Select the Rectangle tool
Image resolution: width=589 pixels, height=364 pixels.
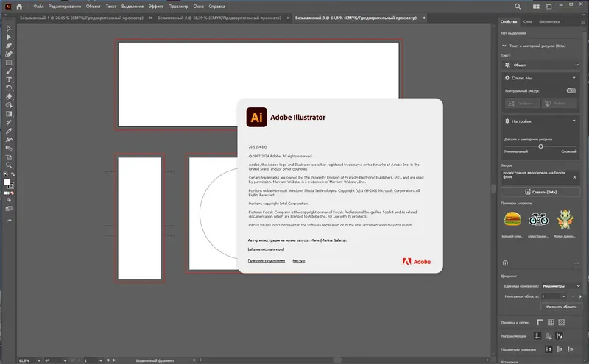click(9, 63)
